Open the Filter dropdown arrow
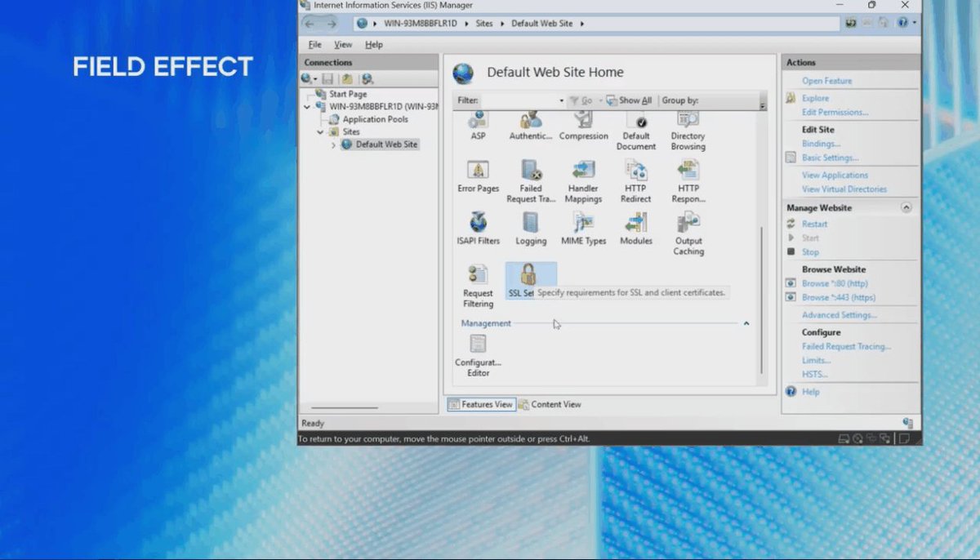The image size is (980, 560). 561,100
